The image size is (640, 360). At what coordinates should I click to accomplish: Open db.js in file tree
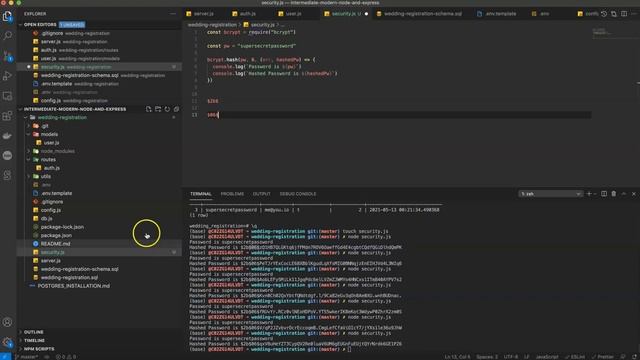[47, 218]
